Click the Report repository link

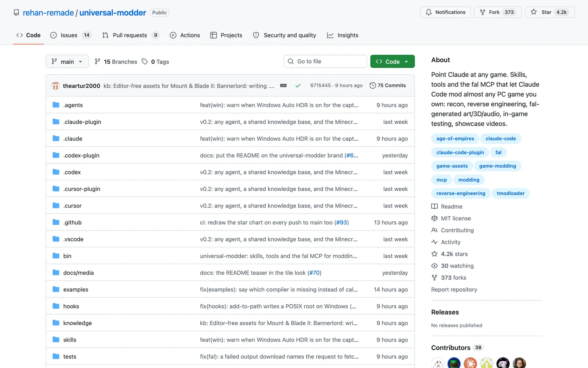tap(454, 290)
